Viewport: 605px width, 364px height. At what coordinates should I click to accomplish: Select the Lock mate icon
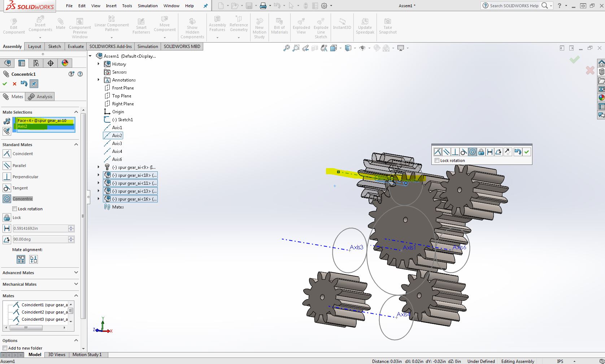7,218
